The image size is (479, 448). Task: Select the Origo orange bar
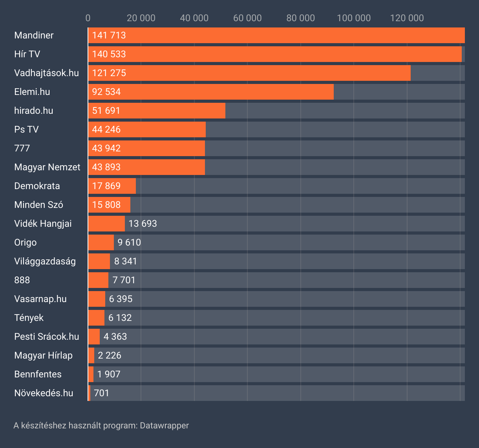click(101, 242)
